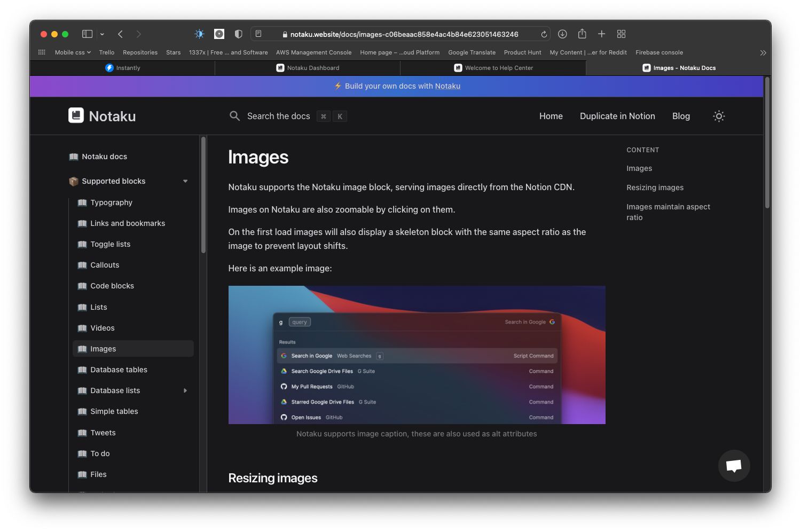Click the Callouts book icon

click(82, 265)
